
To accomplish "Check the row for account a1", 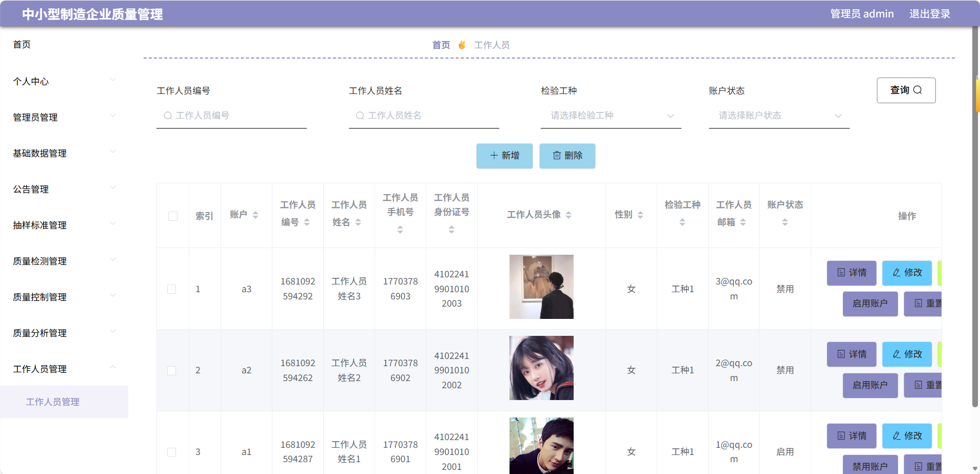I will tap(172, 452).
